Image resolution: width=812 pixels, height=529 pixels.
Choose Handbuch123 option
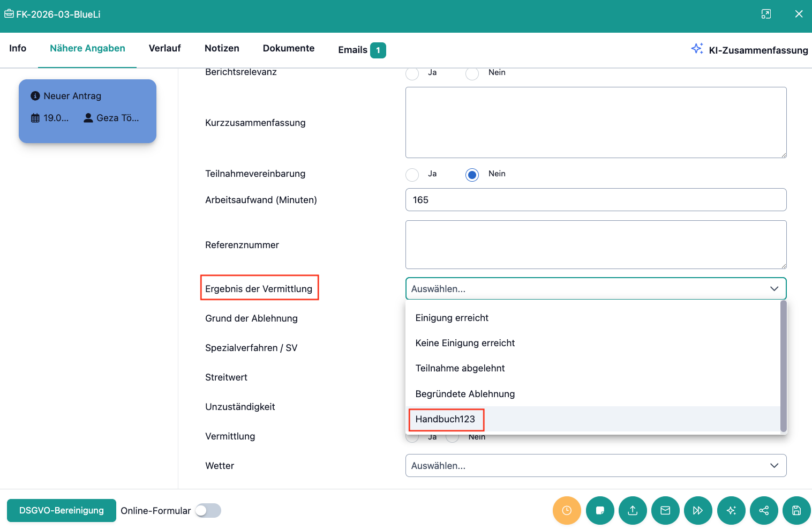[x=593, y=419]
